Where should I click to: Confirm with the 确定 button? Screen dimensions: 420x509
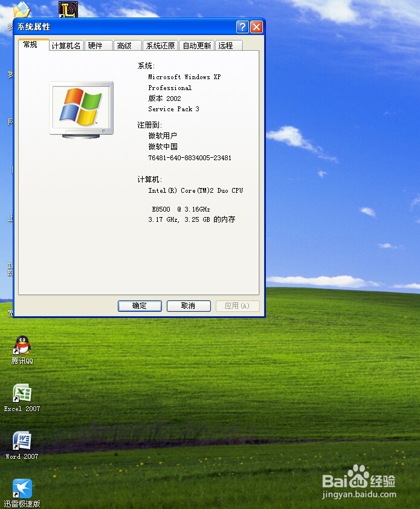coord(140,306)
